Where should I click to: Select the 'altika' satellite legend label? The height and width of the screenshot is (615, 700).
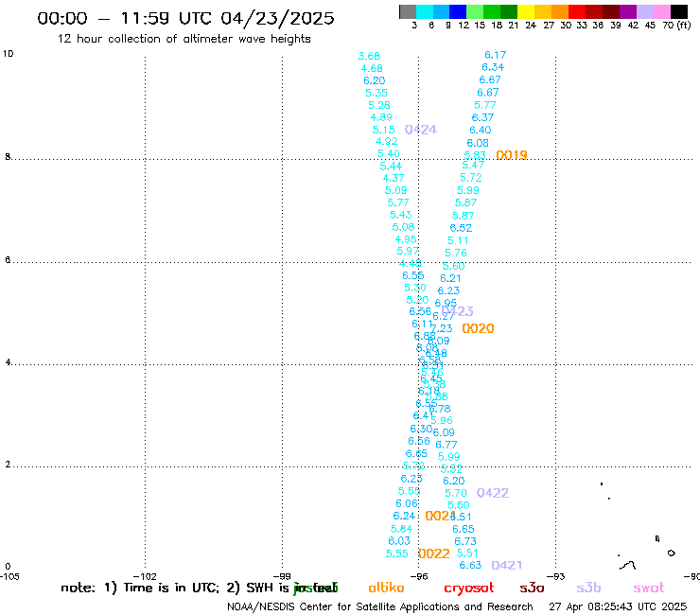tap(386, 588)
